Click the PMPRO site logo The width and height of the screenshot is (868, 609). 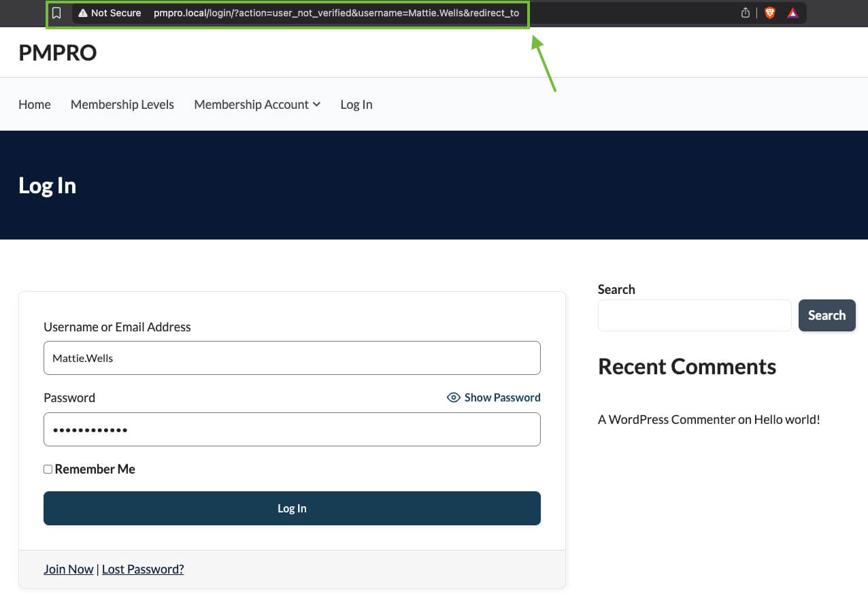(57, 52)
